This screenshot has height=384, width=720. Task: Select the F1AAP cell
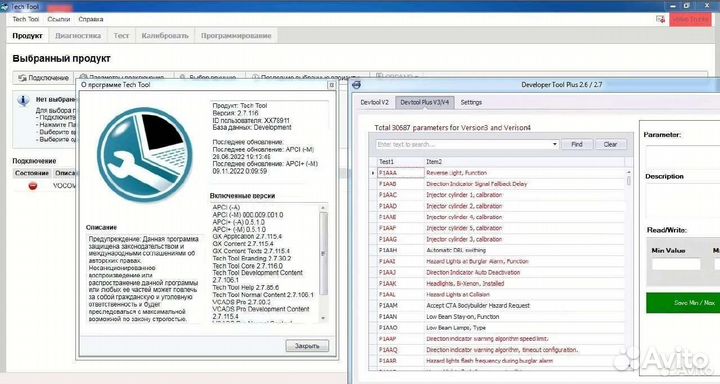tap(400, 339)
